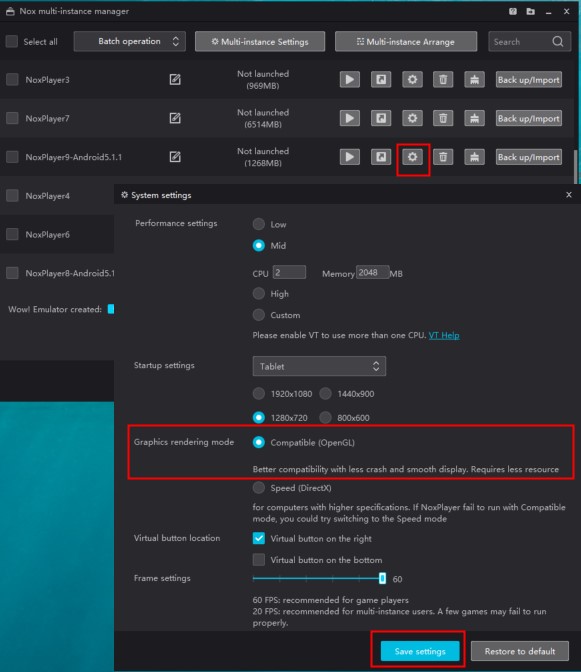This screenshot has height=672, width=581.
Task: Delete NoxPlayer7 using the trash icon
Action: pos(443,118)
